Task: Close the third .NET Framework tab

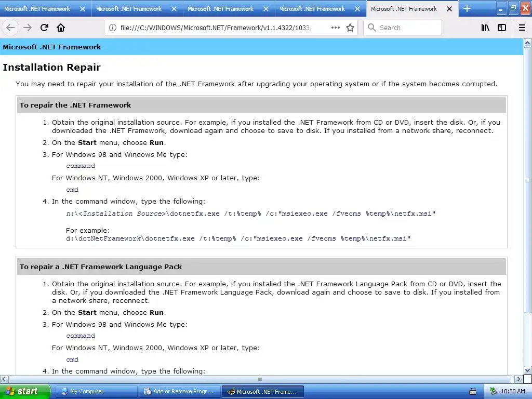Action: pos(266,9)
